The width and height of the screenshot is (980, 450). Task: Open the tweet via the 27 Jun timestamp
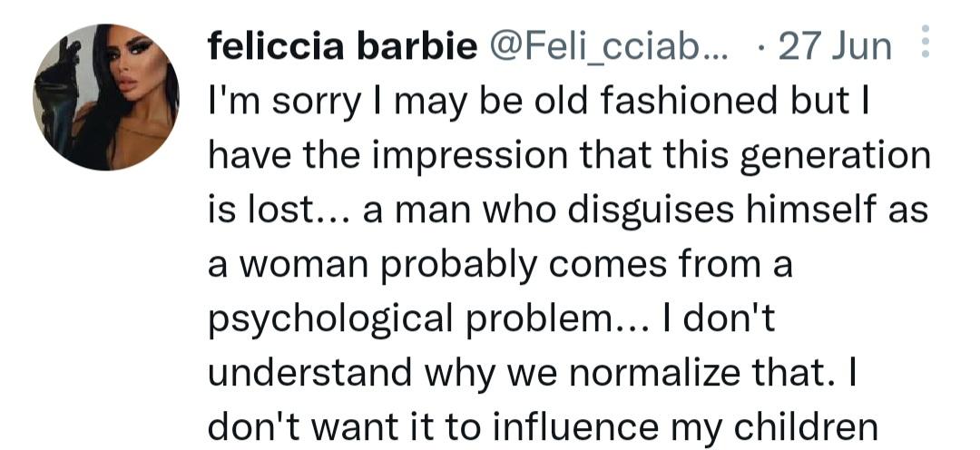[x=834, y=44]
